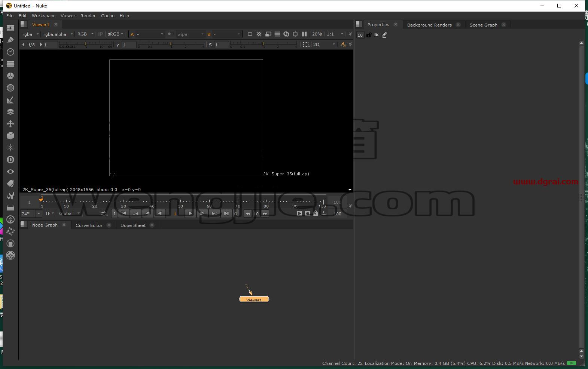
Task: Click the downrez render icon
Action: (268, 34)
